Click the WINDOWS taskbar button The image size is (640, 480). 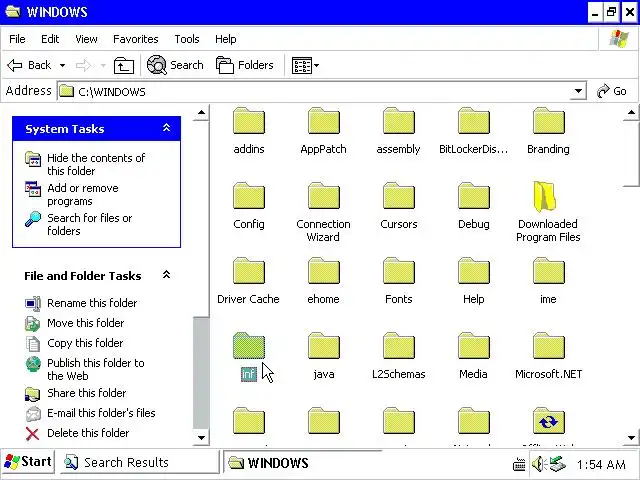tap(302, 462)
